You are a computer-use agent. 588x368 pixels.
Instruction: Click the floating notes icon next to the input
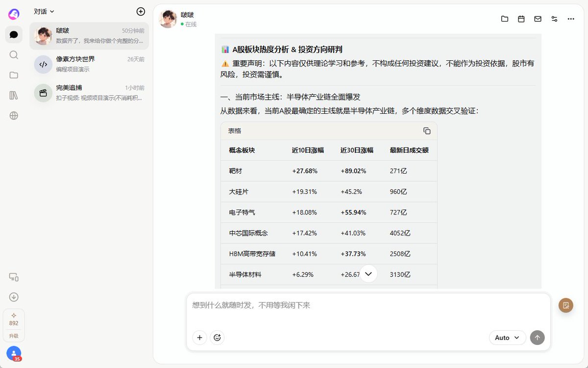(566, 305)
